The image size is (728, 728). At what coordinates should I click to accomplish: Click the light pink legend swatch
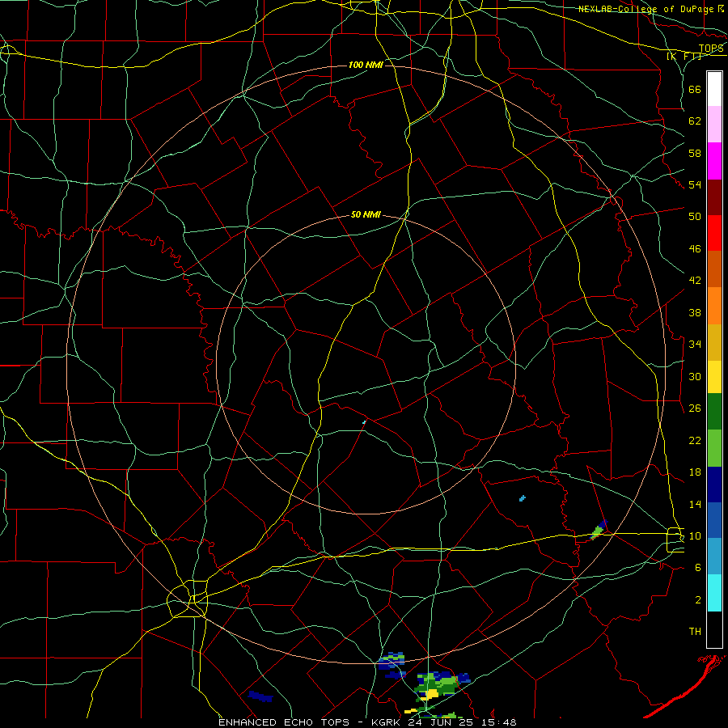coord(714,124)
